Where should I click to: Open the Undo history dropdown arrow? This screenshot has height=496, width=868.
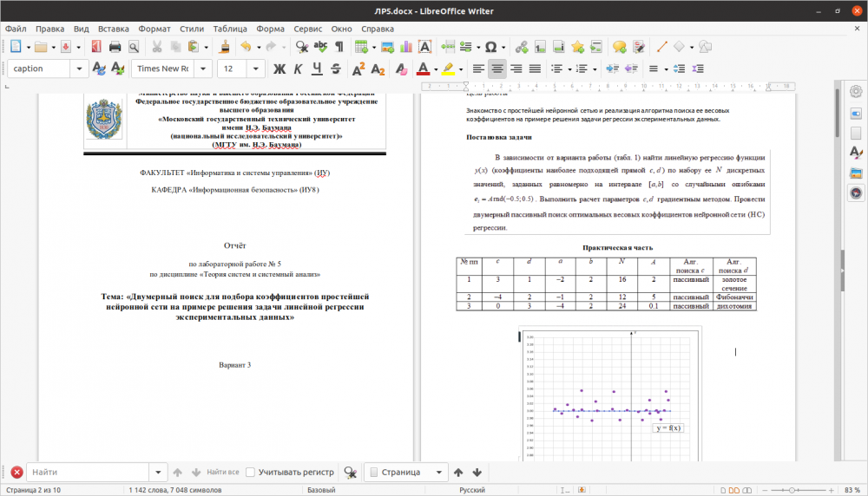click(x=259, y=48)
